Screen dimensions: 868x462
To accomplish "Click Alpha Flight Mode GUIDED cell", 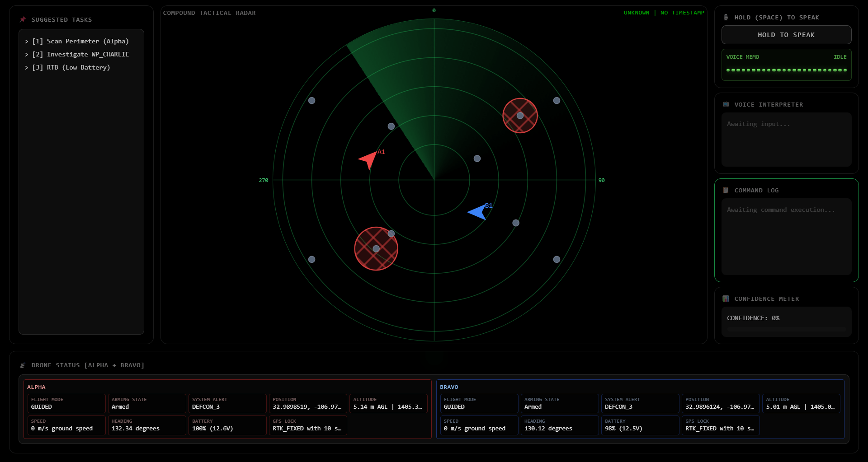I will pos(66,403).
